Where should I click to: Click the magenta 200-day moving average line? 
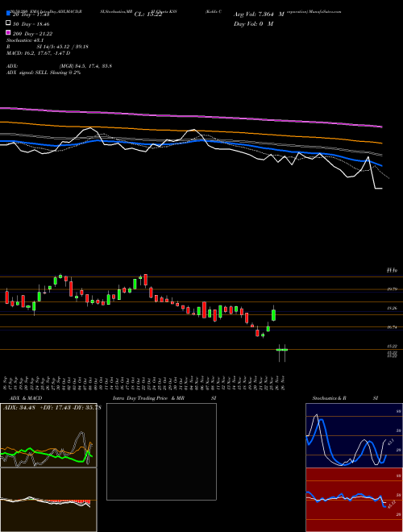click(x=191, y=116)
